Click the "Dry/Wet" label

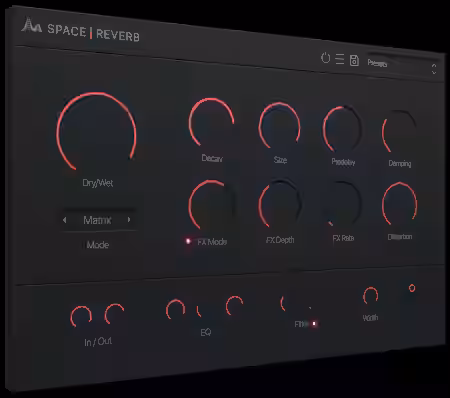[98, 183]
